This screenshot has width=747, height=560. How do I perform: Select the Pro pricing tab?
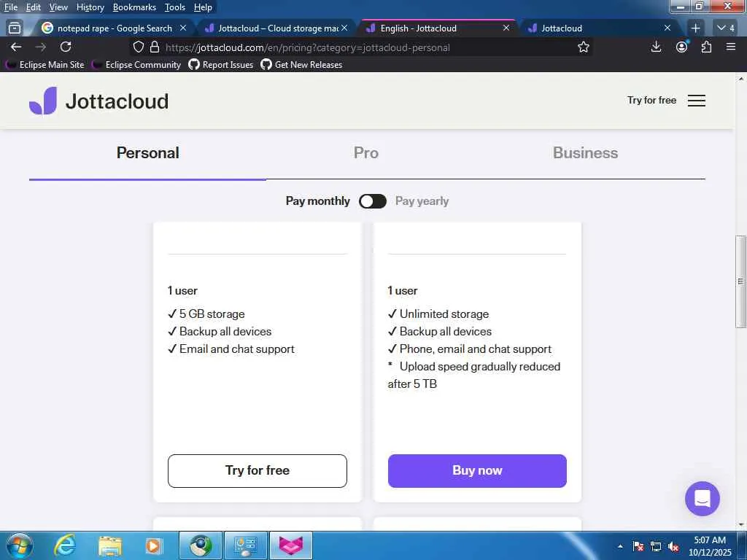[366, 153]
